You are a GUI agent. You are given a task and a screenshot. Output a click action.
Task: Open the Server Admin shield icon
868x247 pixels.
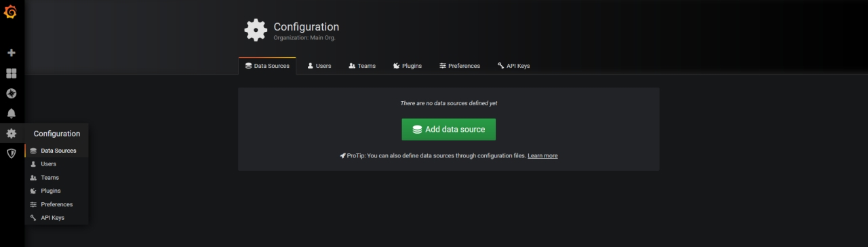11,153
